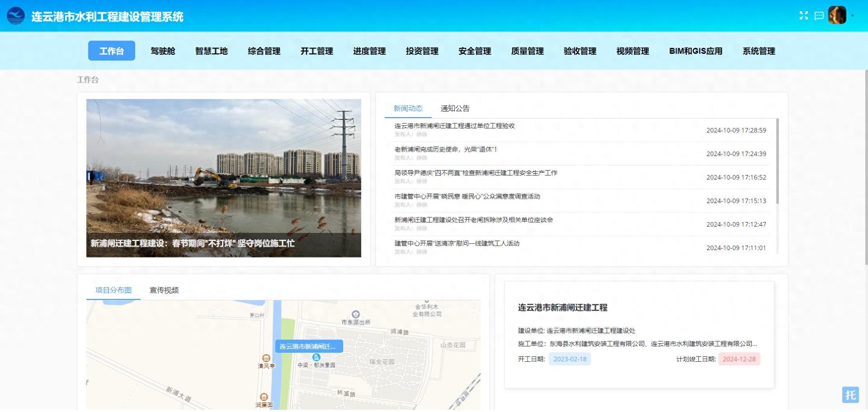The width and height of the screenshot is (868, 412).
Task: Click the floating 托 icon at bottom right
Action: point(850,395)
